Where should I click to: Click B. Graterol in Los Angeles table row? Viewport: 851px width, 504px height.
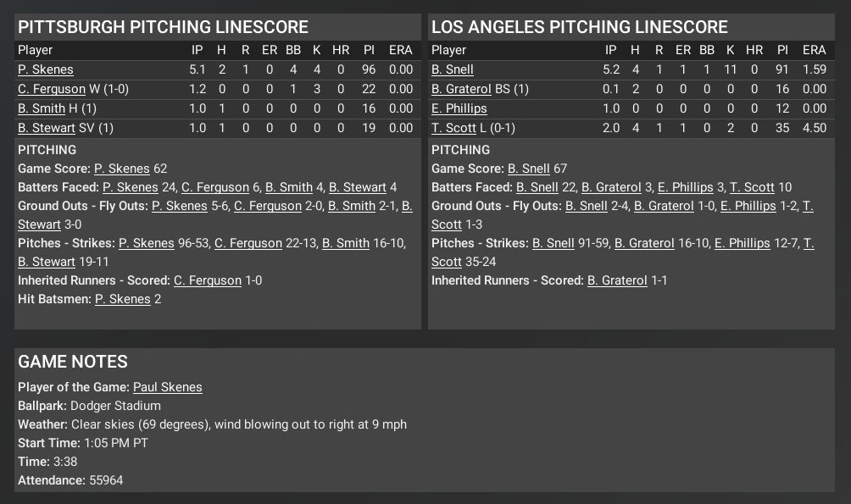click(461, 89)
